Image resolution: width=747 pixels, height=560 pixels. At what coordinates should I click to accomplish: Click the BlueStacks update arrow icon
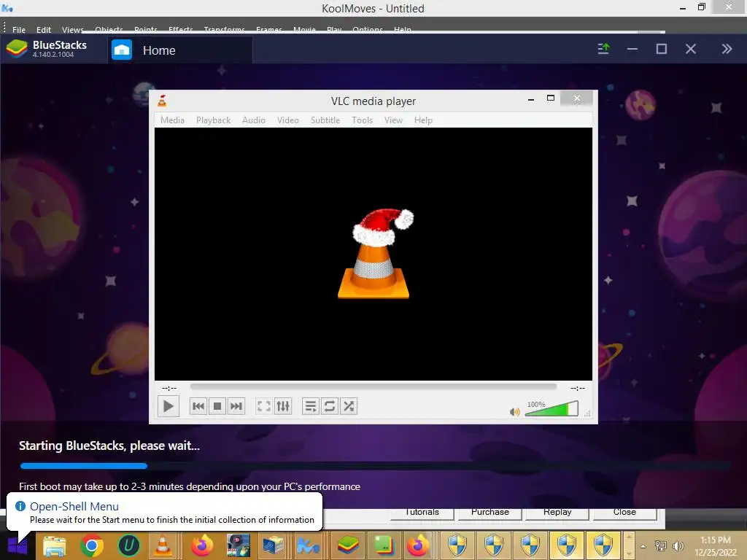[x=603, y=49]
